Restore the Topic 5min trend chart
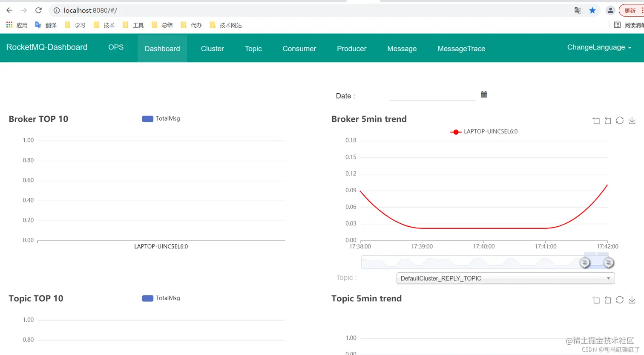The image size is (644, 355). (x=620, y=300)
